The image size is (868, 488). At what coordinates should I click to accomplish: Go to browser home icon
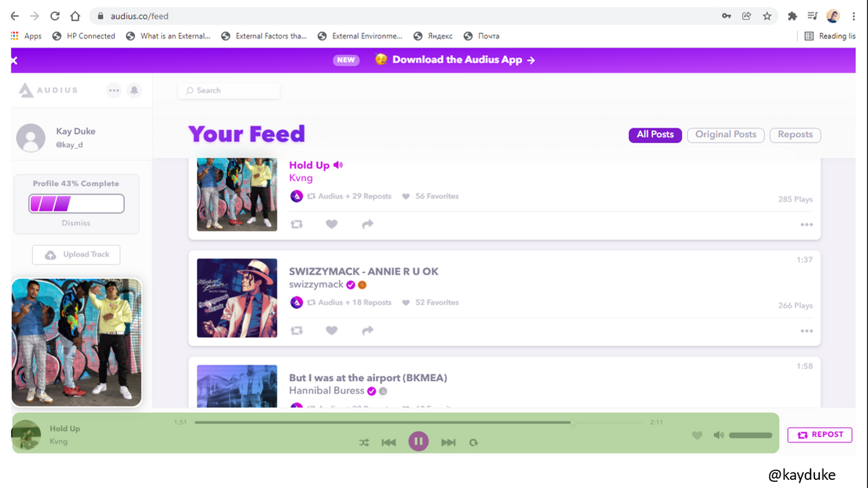pyautogui.click(x=75, y=16)
